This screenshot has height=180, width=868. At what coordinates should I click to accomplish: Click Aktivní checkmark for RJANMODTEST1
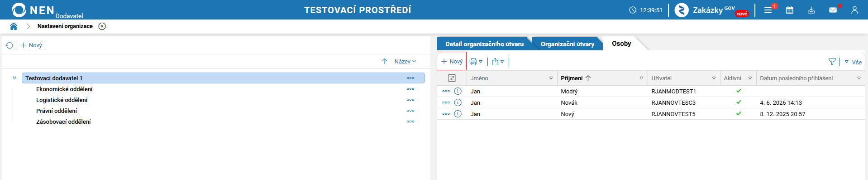point(739,91)
